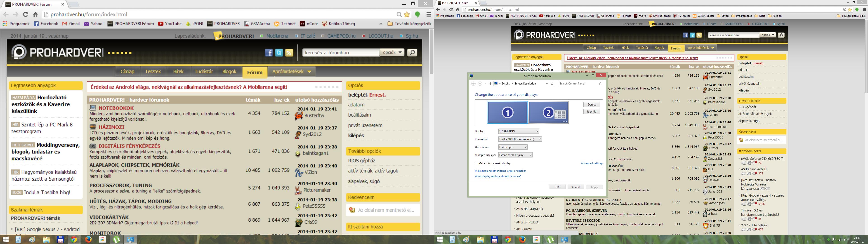Go up one level in Screen Resolution dialog
The height and width of the screenshot is (244, 868).
tap(490, 84)
